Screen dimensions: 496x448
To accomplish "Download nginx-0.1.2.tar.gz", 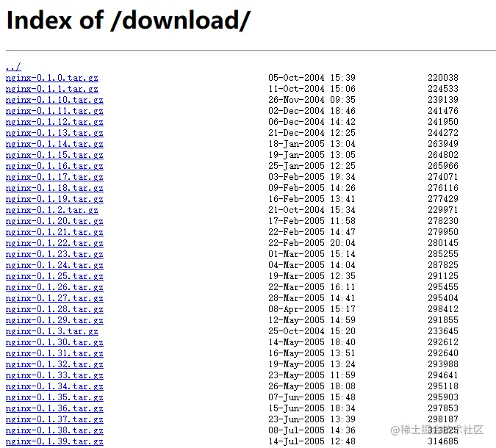I will [52, 210].
